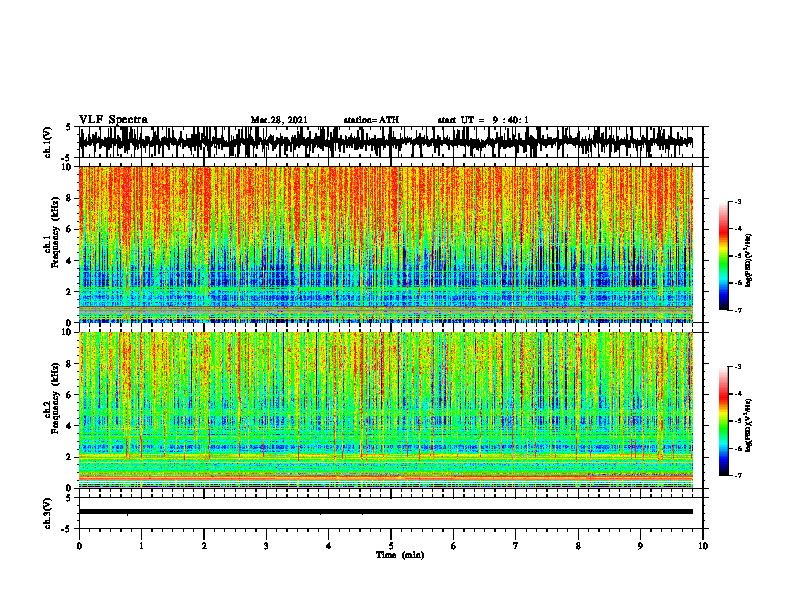Click the "start UT = 9 : 40: 1" text
The height and width of the screenshot is (612, 792).
(483, 120)
